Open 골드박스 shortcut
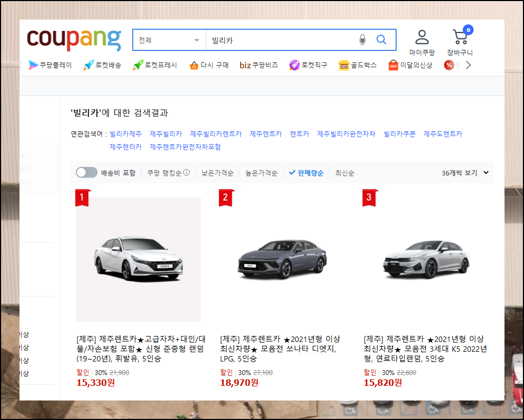 [x=357, y=65]
